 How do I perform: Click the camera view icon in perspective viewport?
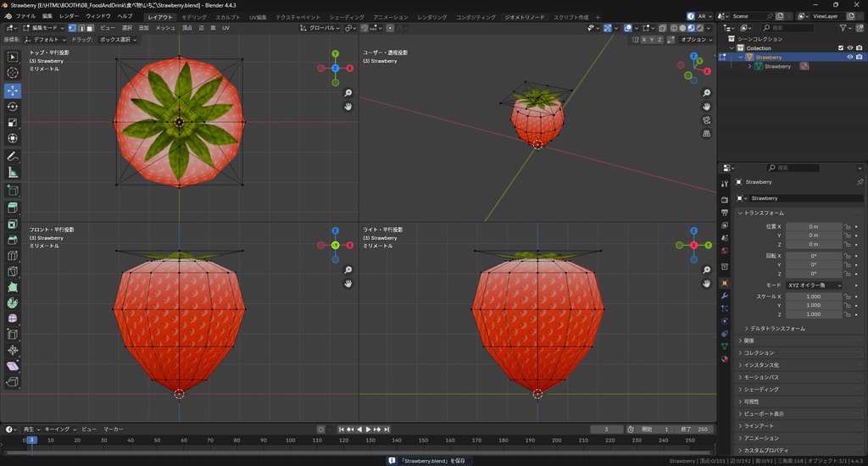(x=707, y=120)
